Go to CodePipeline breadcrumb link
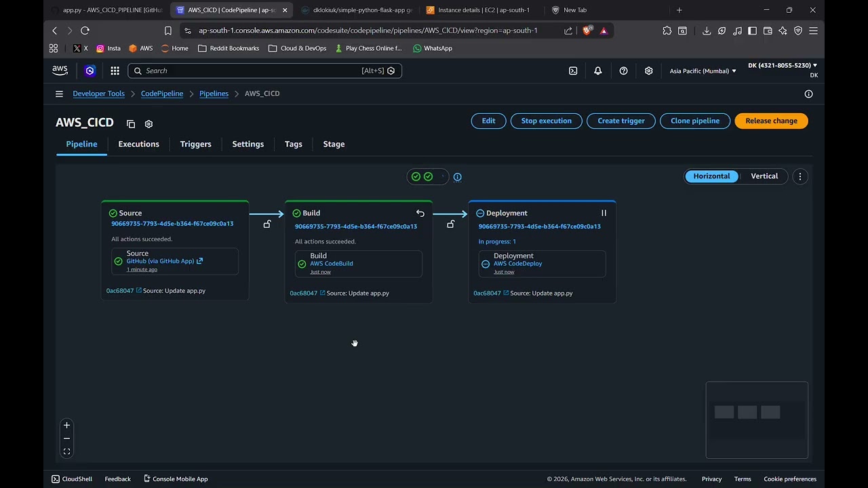The height and width of the screenshot is (488, 868). [162, 94]
